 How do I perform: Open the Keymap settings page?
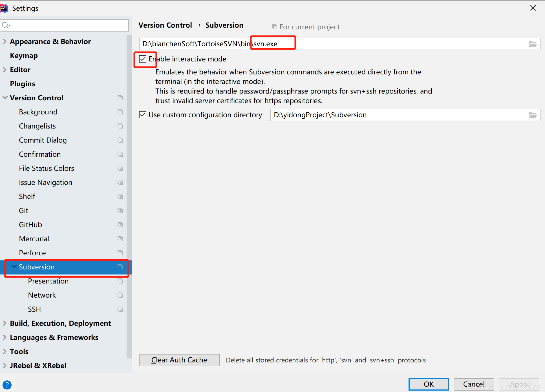pos(24,56)
